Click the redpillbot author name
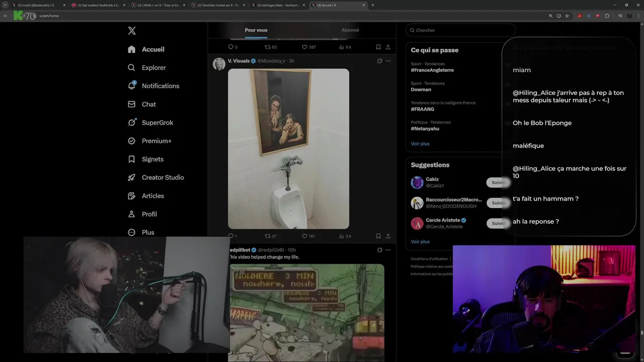The image size is (644, 362). 240,250
